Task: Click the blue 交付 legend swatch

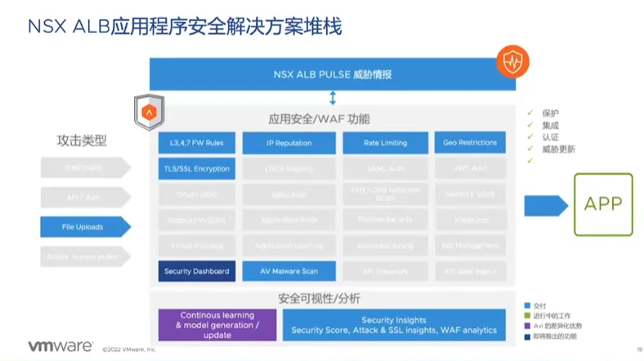Action: tap(527, 305)
